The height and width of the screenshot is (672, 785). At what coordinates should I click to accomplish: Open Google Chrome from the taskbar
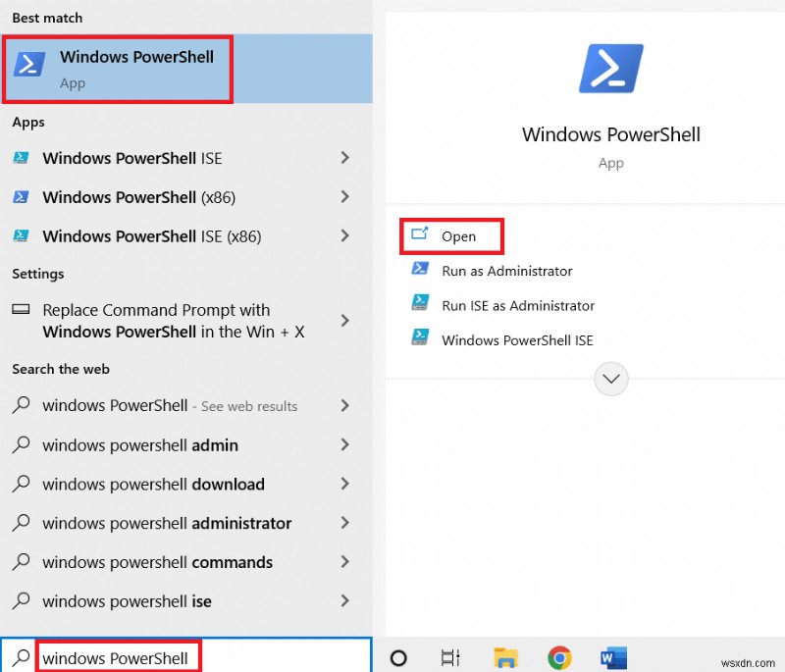click(560, 657)
